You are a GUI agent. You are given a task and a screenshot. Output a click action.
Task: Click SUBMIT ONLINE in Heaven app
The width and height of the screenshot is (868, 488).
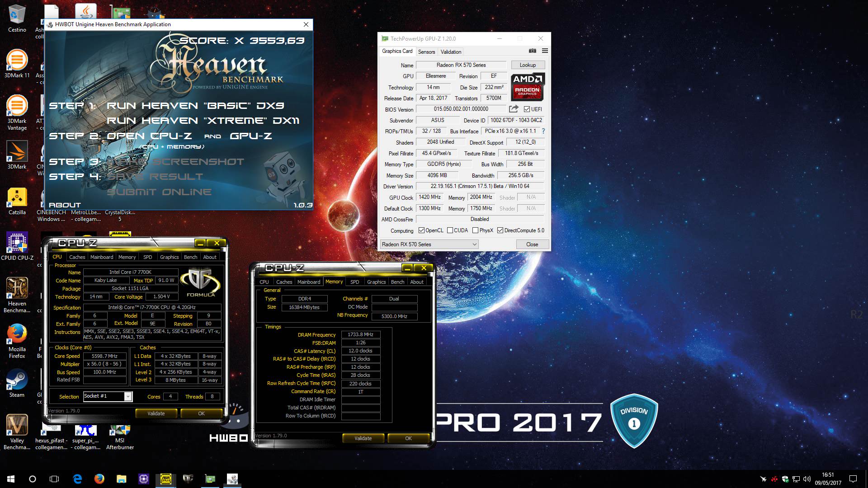159,192
